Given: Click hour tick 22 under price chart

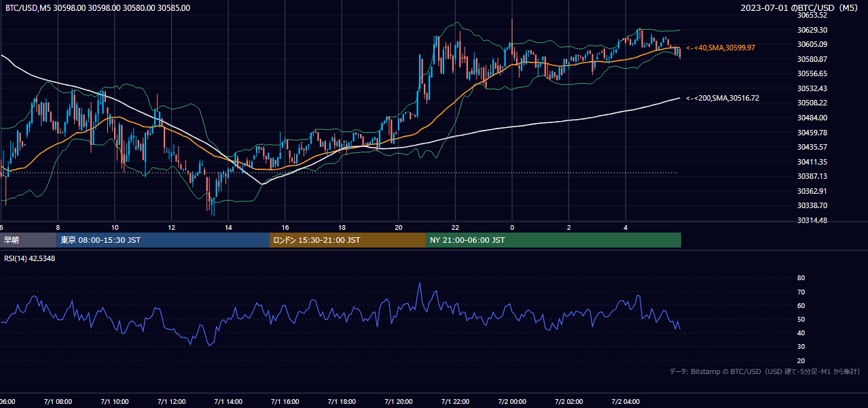Looking at the screenshot, I should [x=455, y=227].
